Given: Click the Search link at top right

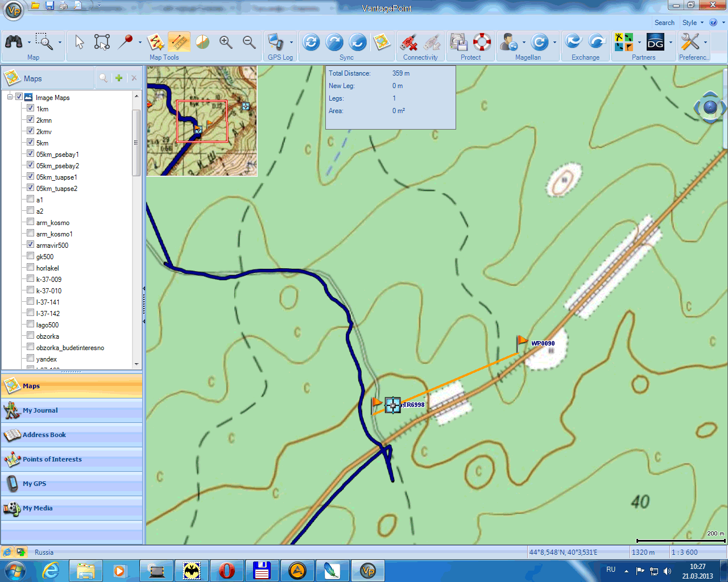Looking at the screenshot, I should coord(664,23).
